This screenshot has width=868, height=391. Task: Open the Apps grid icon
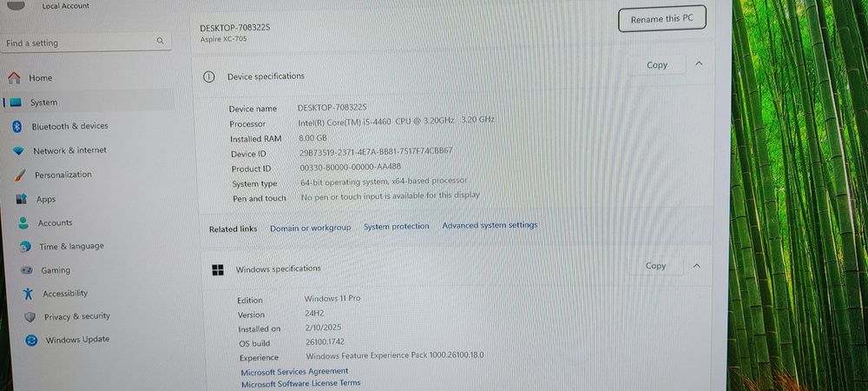coord(22,199)
